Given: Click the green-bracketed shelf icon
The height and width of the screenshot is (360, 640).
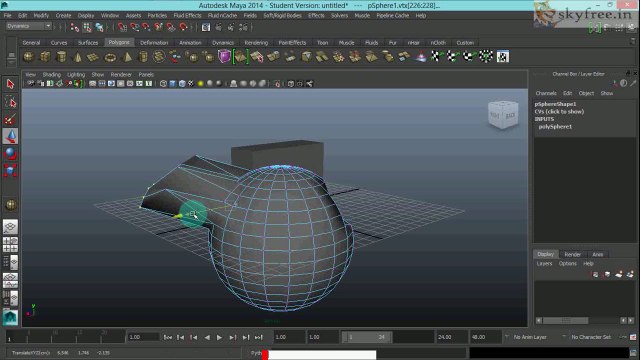Looking at the screenshot, I should coord(241,56).
